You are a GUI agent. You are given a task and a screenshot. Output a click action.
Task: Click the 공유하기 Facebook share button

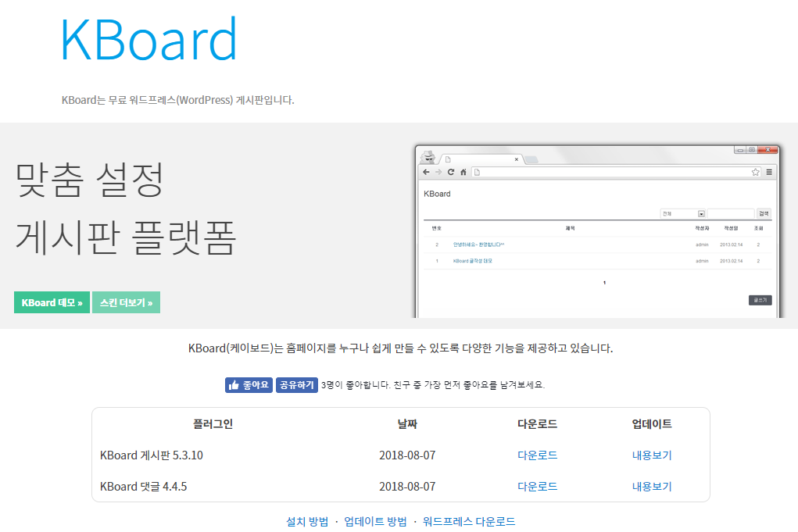click(296, 385)
